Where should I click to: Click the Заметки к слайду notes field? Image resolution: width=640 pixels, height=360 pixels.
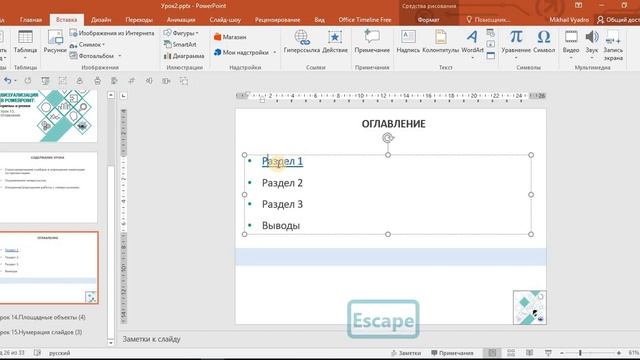tap(151, 339)
